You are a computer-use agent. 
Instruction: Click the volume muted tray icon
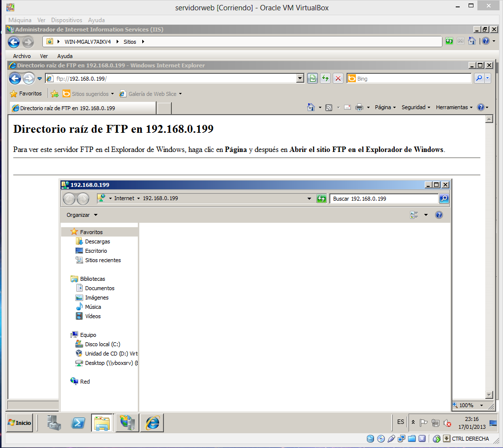click(447, 423)
